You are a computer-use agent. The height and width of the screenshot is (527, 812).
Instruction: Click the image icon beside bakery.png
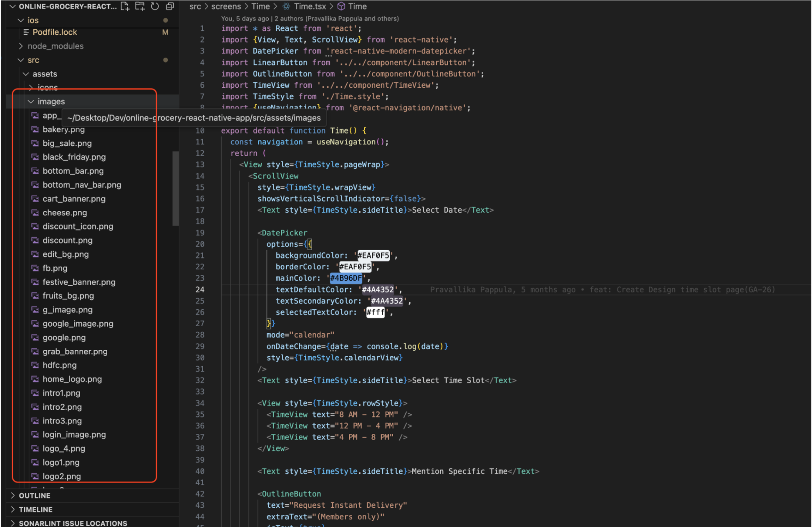pyautogui.click(x=35, y=129)
